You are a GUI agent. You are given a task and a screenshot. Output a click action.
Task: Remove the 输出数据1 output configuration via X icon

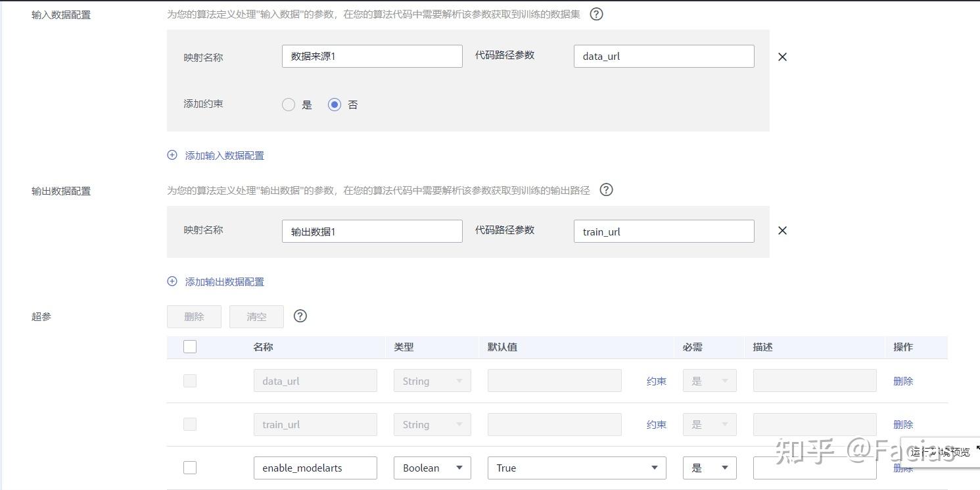[x=782, y=231]
